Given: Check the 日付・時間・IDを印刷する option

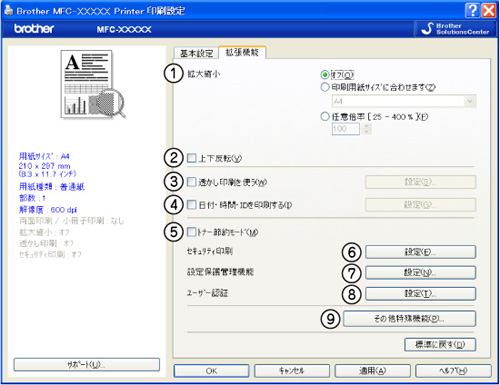Looking at the screenshot, I should tap(192, 204).
